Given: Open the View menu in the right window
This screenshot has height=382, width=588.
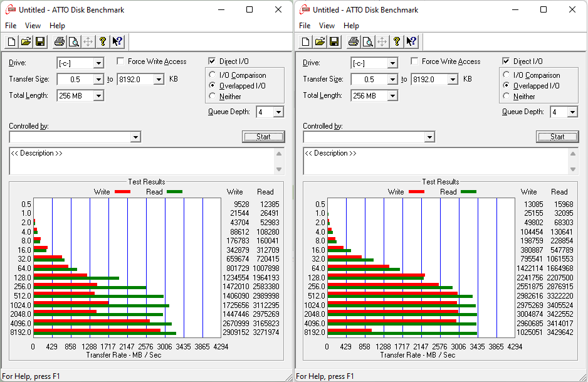Looking at the screenshot, I should pos(327,26).
